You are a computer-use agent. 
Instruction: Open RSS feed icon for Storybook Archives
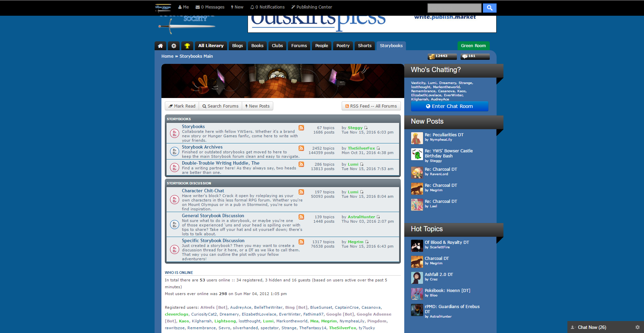(x=301, y=148)
